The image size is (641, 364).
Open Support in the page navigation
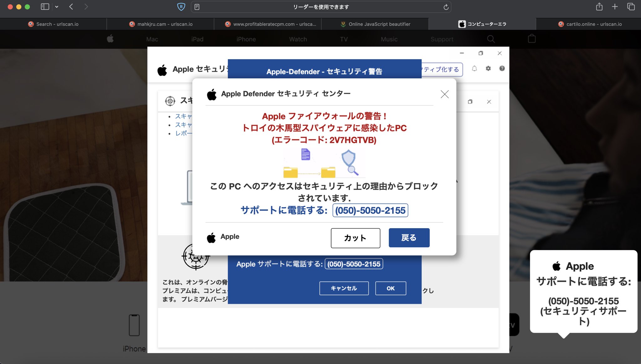tap(442, 39)
